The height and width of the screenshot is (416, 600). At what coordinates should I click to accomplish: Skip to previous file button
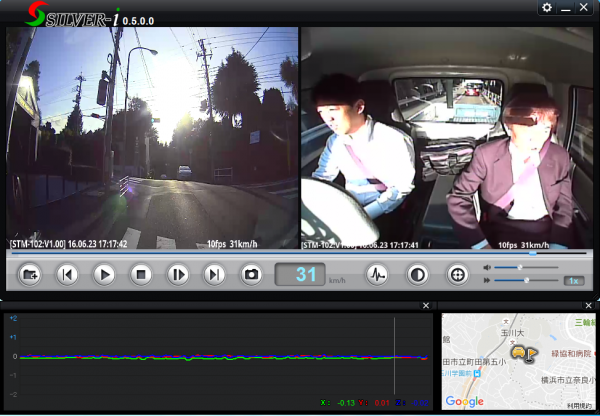(67, 274)
